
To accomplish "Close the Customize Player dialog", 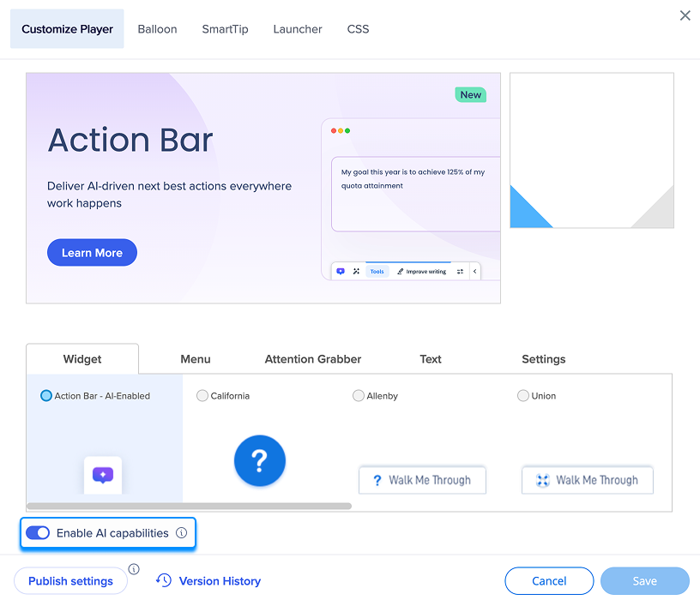I will click(x=685, y=15).
